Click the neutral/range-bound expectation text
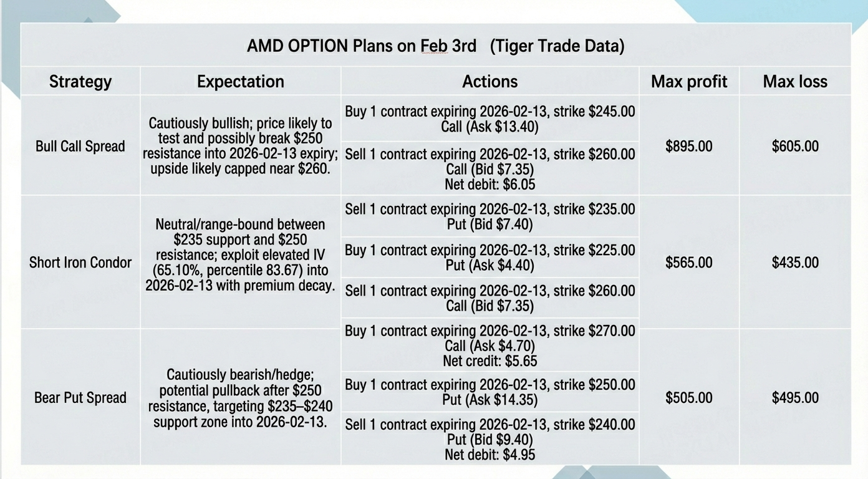The image size is (868, 479). [241, 254]
